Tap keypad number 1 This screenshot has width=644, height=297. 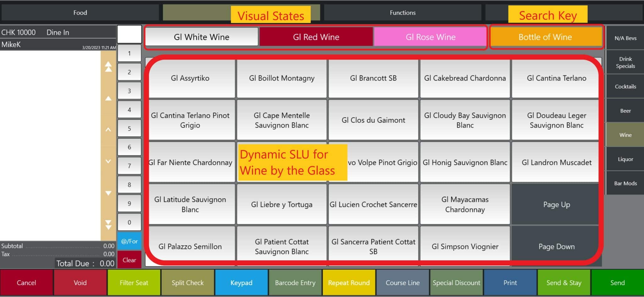129,53
